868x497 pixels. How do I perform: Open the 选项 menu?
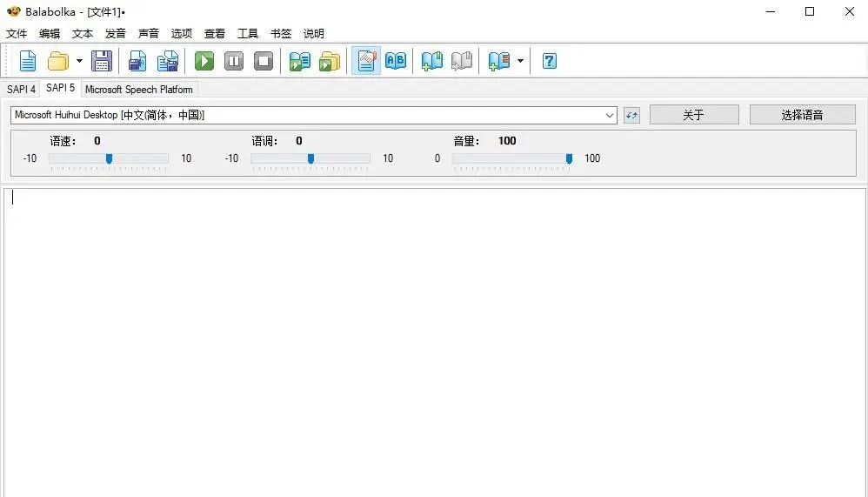pyautogui.click(x=182, y=34)
